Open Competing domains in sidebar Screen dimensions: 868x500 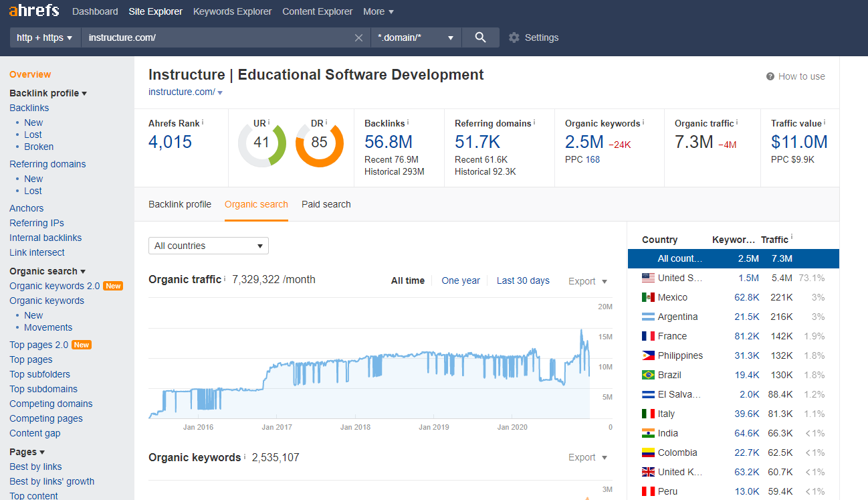click(51, 404)
